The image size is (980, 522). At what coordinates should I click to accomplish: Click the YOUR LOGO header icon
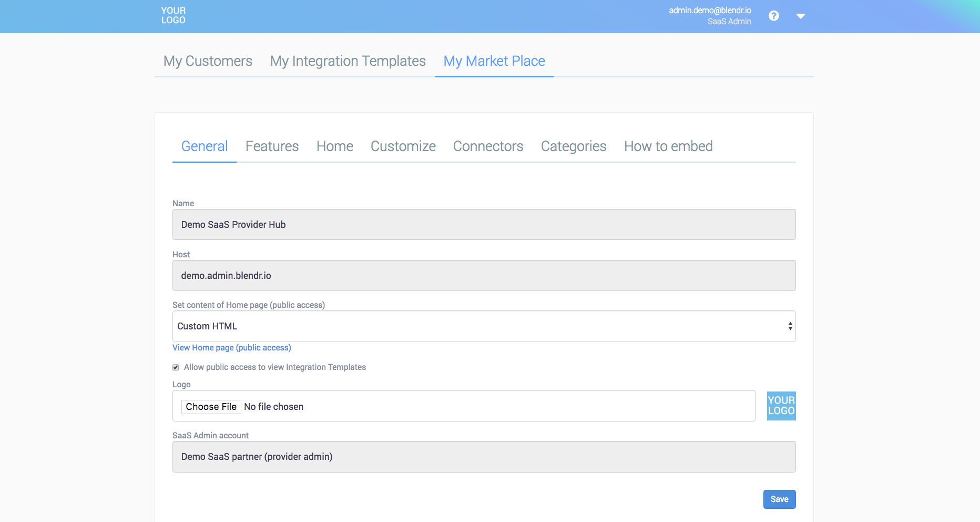pyautogui.click(x=173, y=16)
